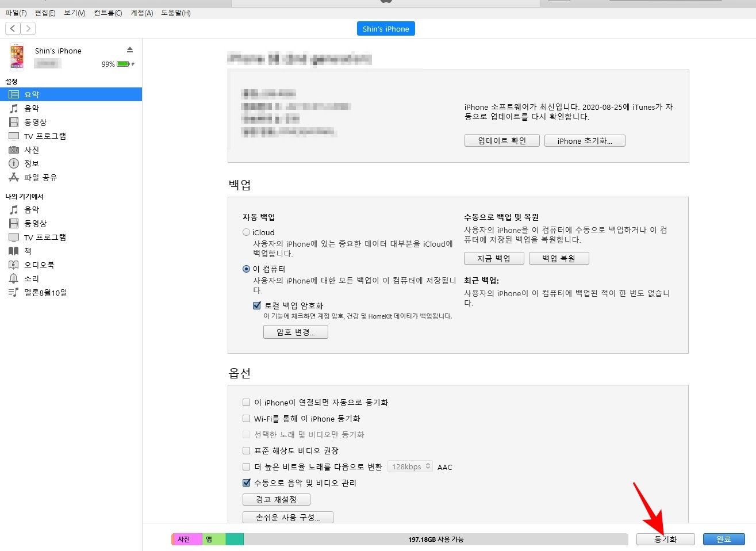Screen dimensions: 756x551
Task: Click the 197.18GB 사용 가능 free space bar
Action: (436, 539)
